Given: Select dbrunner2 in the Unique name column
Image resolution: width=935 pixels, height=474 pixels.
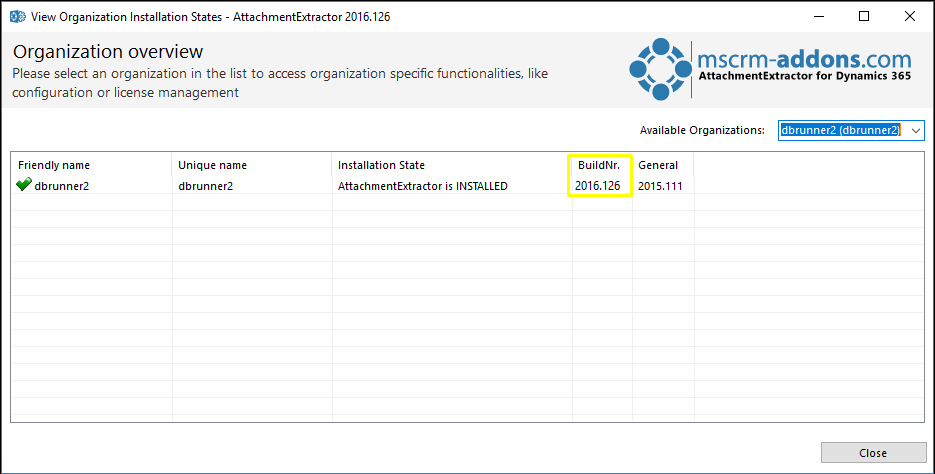Looking at the screenshot, I should pyautogui.click(x=206, y=186).
